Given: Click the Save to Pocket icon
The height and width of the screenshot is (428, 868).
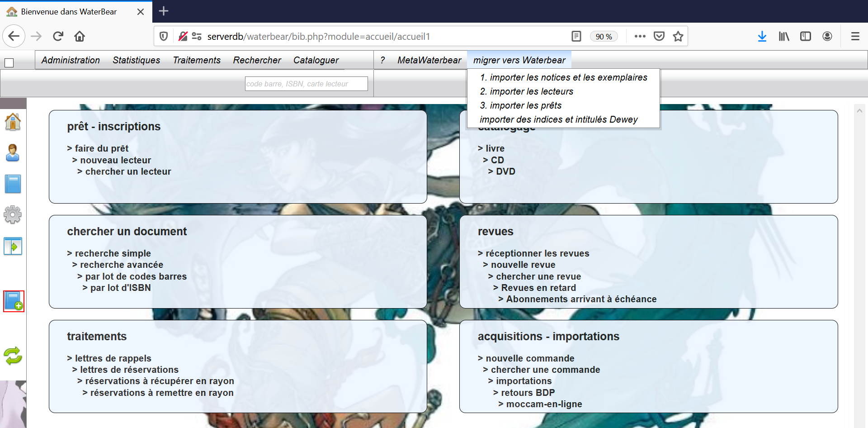Looking at the screenshot, I should (x=659, y=36).
